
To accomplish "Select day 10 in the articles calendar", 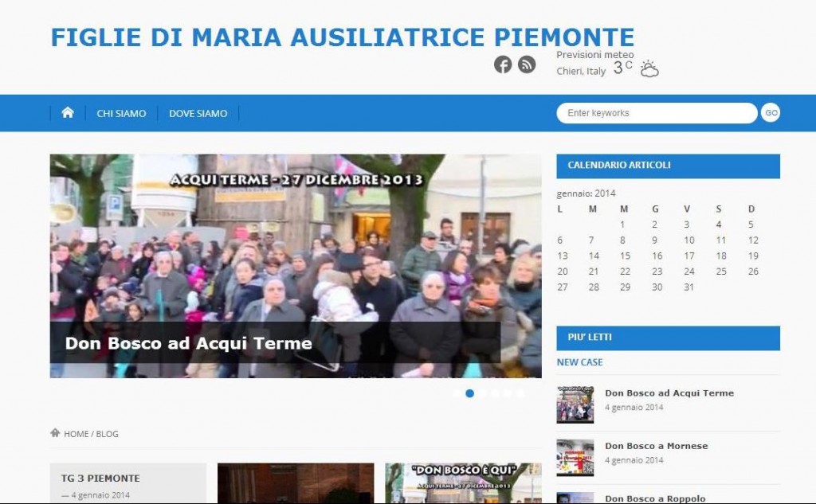I will click(x=689, y=240).
